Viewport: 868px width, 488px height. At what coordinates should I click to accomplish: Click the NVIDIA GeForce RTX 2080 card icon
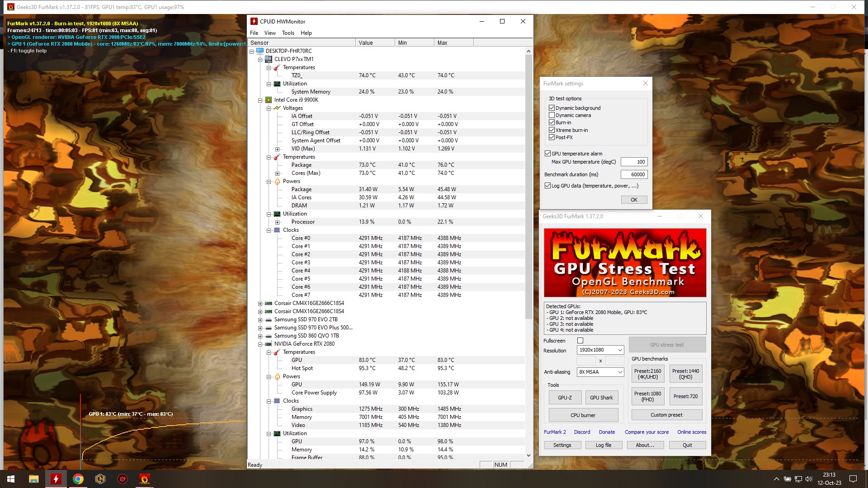click(x=269, y=344)
